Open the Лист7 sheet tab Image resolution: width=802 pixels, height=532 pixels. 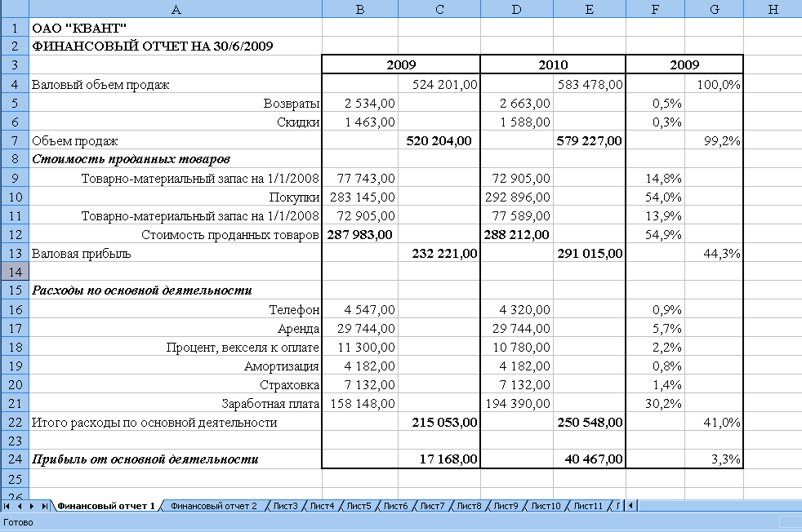(x=432, y=506)
